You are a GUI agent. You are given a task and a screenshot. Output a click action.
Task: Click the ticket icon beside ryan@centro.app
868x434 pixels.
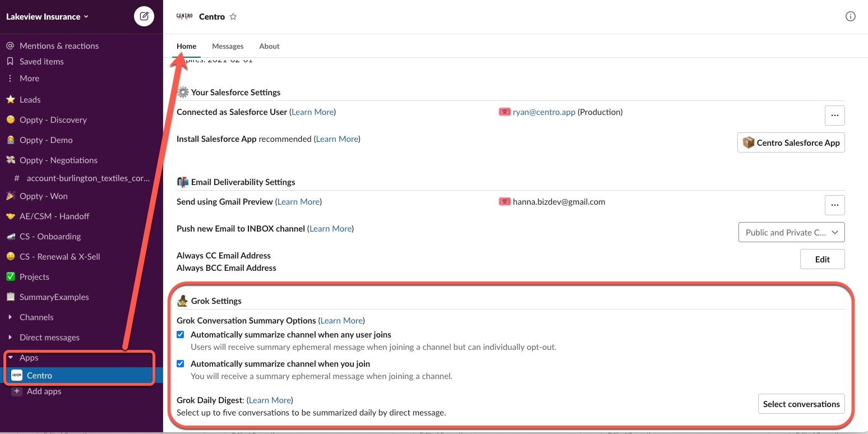pyautogui.click(x=505, y=112)
